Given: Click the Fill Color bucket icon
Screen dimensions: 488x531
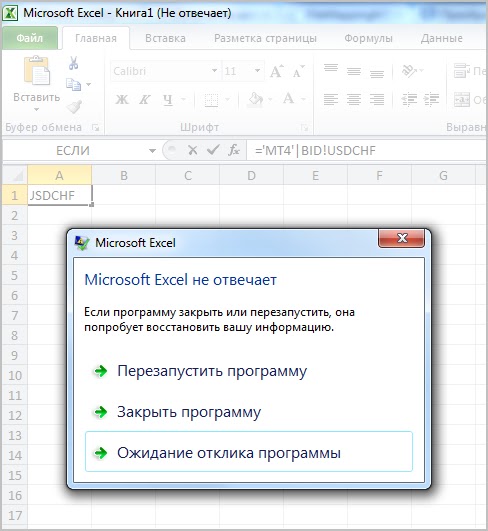Looking at the screenshot, I should [x=256, y=100].
